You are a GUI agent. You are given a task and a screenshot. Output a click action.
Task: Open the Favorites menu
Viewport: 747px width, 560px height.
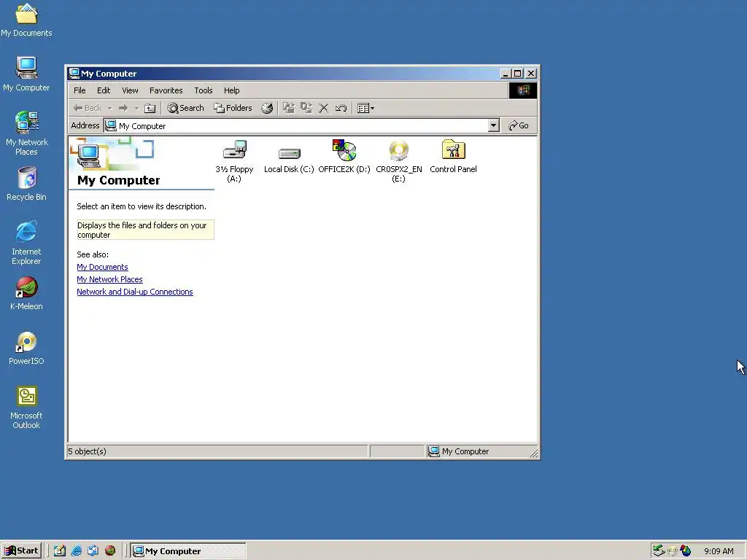[x=166, y=90]
